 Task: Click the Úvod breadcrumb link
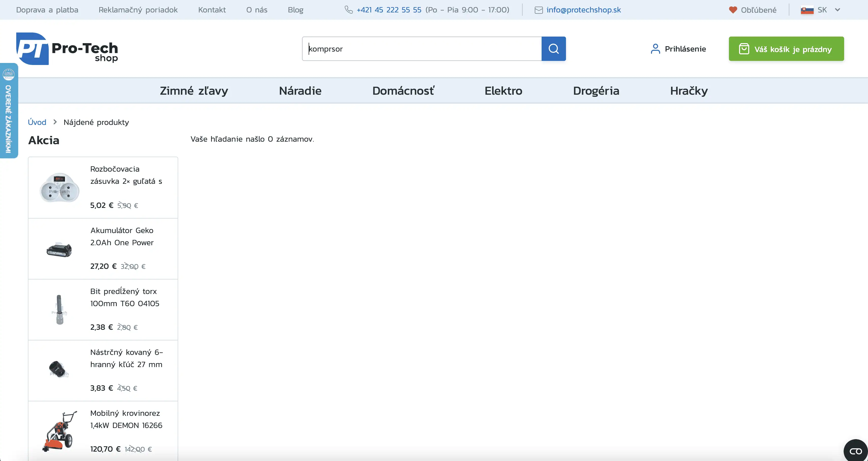coord(37,122)
